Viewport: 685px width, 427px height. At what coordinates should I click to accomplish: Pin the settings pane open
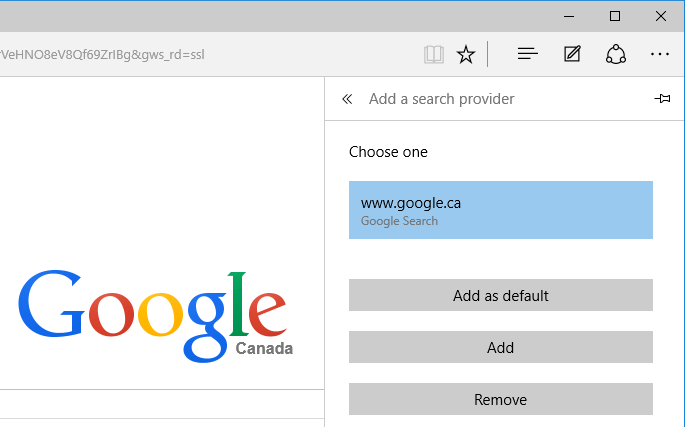tap(662, 99)
